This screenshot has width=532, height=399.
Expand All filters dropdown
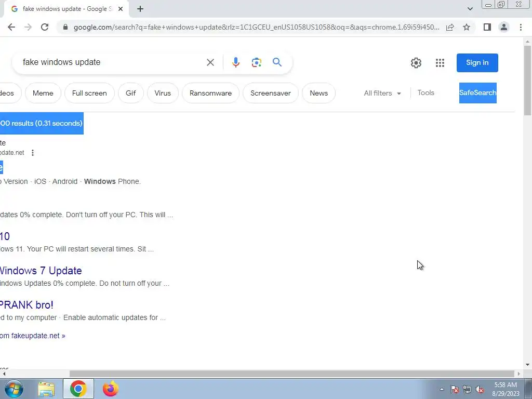click(382, 93)
